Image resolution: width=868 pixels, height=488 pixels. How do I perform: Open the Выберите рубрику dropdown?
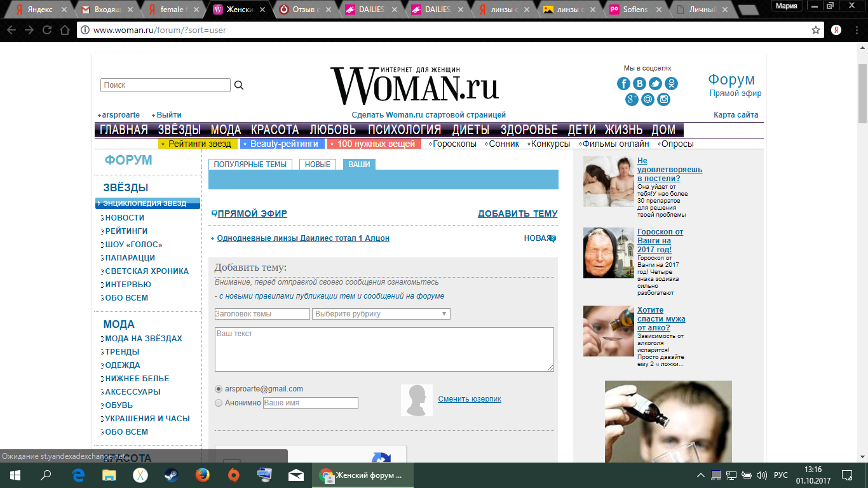point(381,314)
